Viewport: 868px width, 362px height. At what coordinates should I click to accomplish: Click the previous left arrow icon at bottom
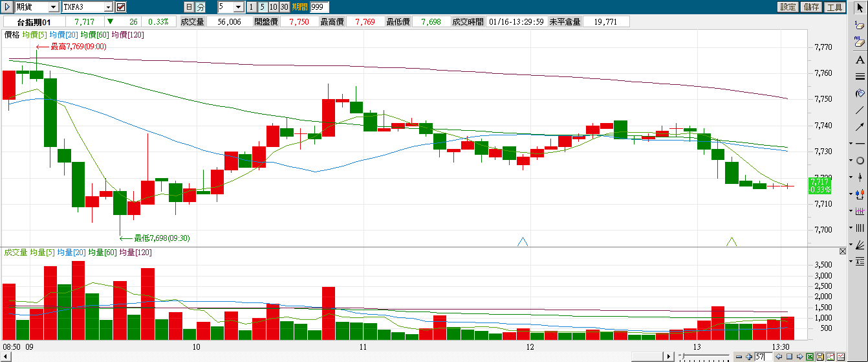coord(779,357)
